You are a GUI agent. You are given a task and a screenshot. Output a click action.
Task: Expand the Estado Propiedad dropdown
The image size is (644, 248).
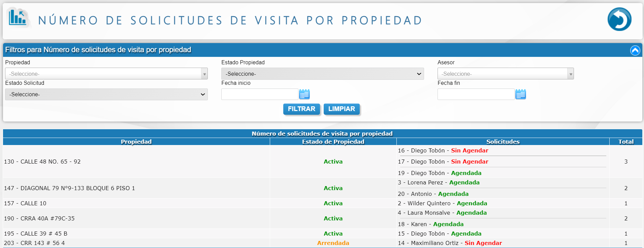point(322,74)
